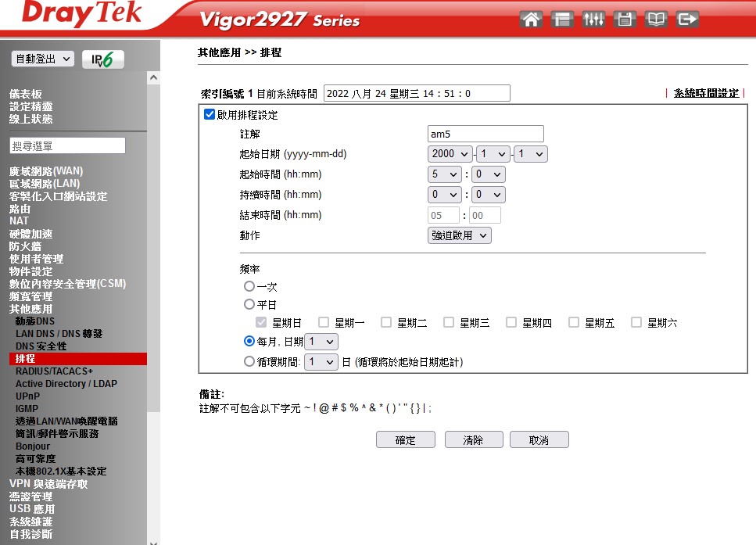Image resolution: width=756 pixels, height=545 pixels.
Task: Open Bonjour submenu item
Action: click(33, 446)
